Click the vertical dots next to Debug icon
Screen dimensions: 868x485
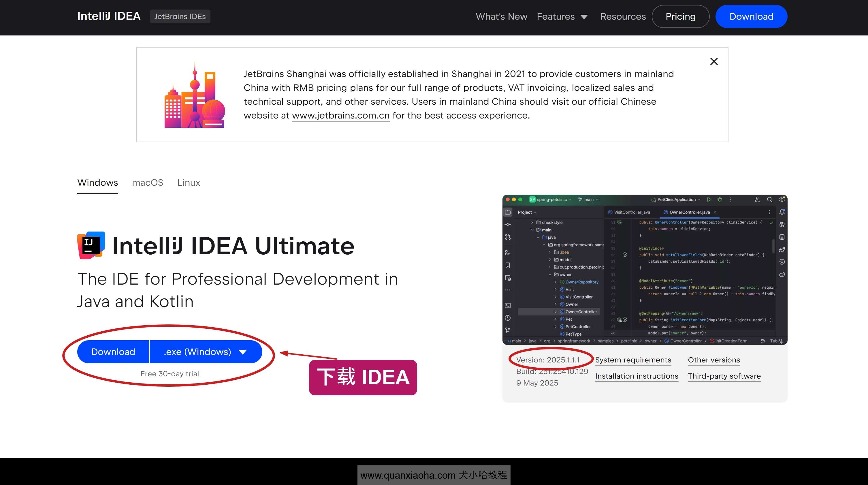click(730, 200)
